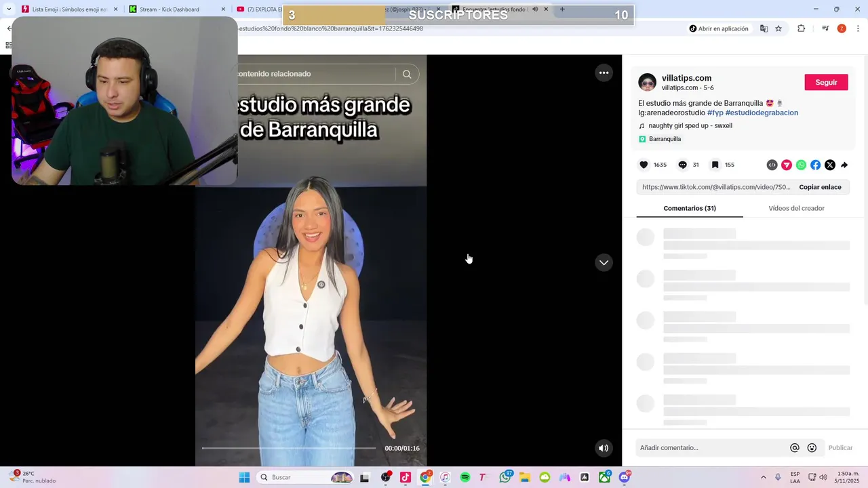Viewport: 868px width, 488px height.
Task: Mute the video with speaker button
Action: click(x=604, y=448)
